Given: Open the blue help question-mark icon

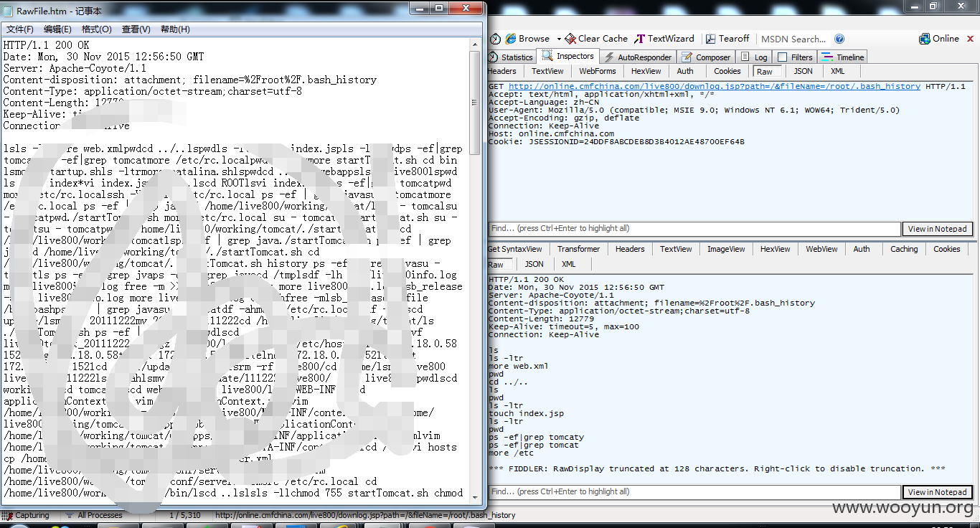Looking at the screenshot, I should coord(839,39).
